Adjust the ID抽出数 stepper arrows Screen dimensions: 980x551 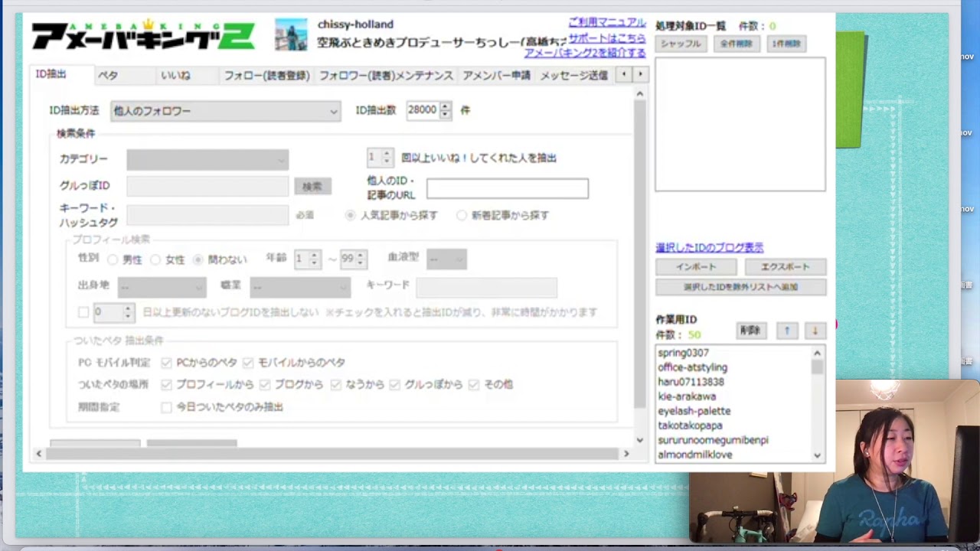tap(445, 110)
